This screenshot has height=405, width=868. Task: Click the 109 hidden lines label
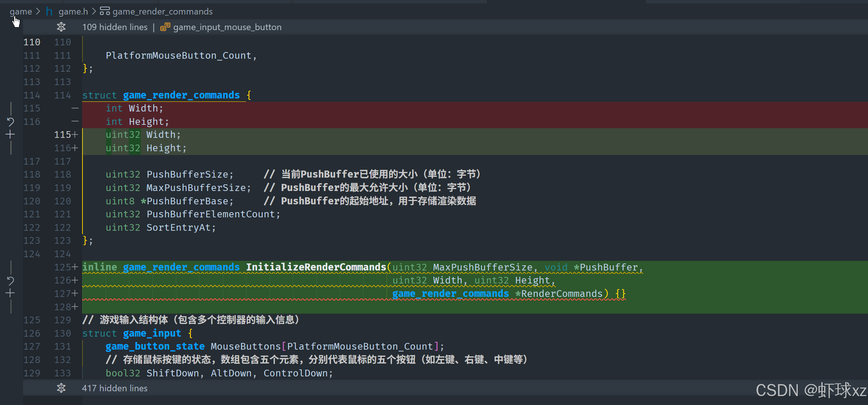tap(115, 27)
